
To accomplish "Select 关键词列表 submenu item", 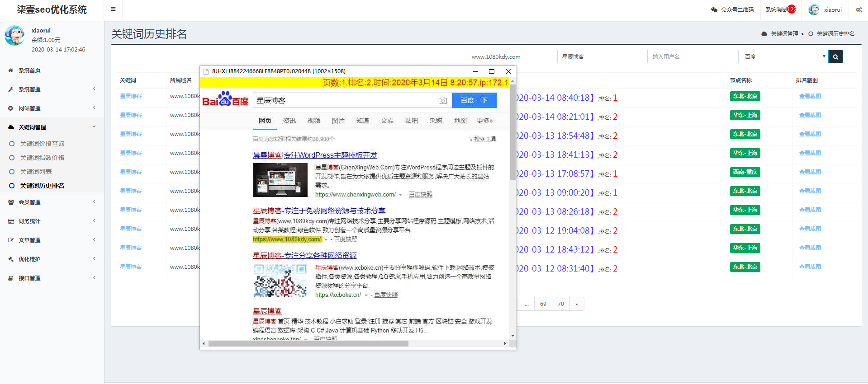I will coord(36,172).
